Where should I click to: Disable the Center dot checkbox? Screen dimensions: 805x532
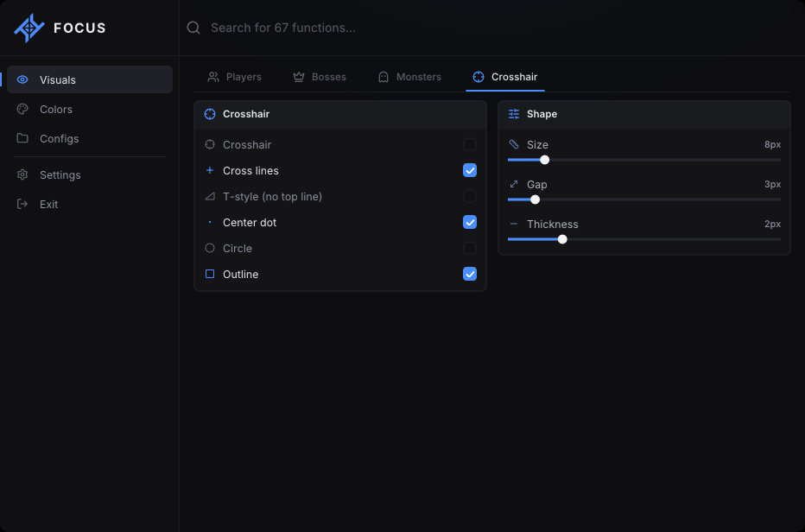click(x=470, y=222)
